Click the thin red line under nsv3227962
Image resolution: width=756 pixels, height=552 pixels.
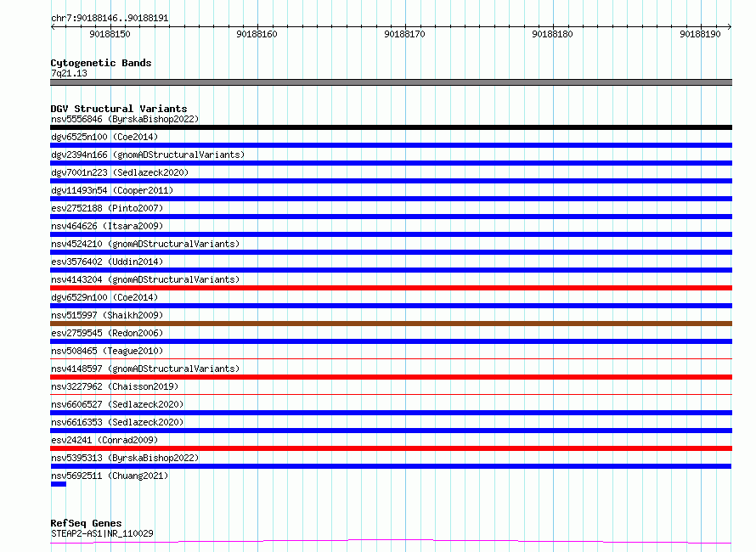tap(391, 394)
